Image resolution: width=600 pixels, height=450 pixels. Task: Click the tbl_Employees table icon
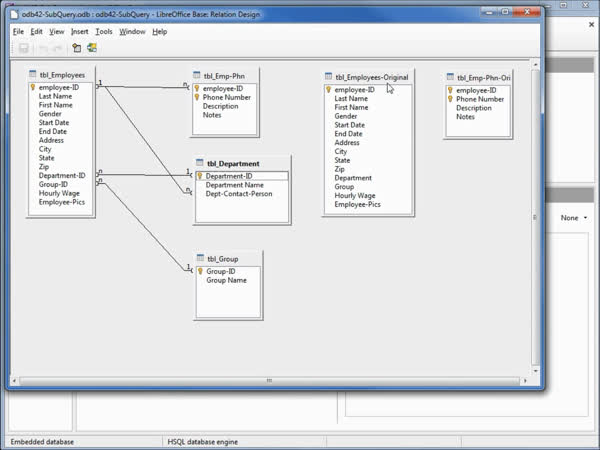(x=33, y=74)
